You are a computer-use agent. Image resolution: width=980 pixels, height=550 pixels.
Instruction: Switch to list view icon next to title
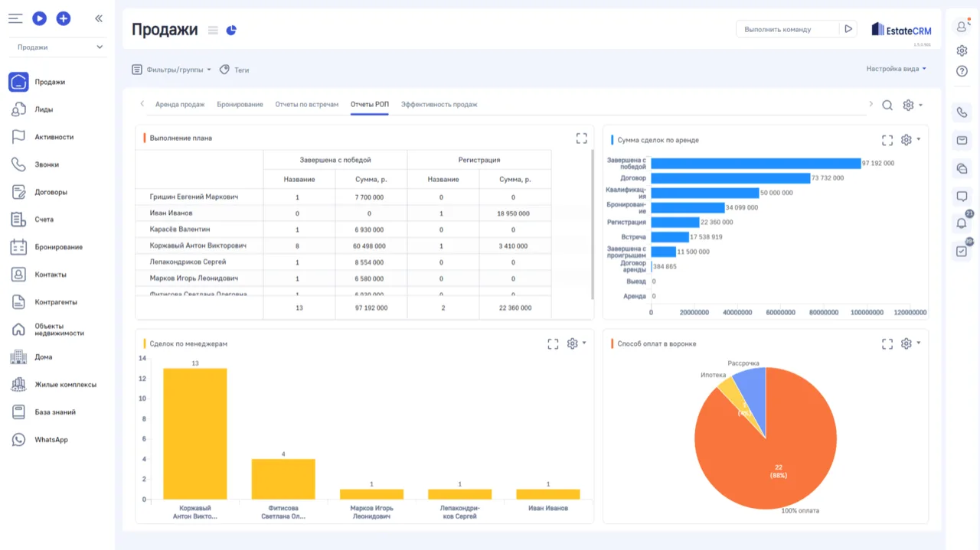tap(213, 30)
